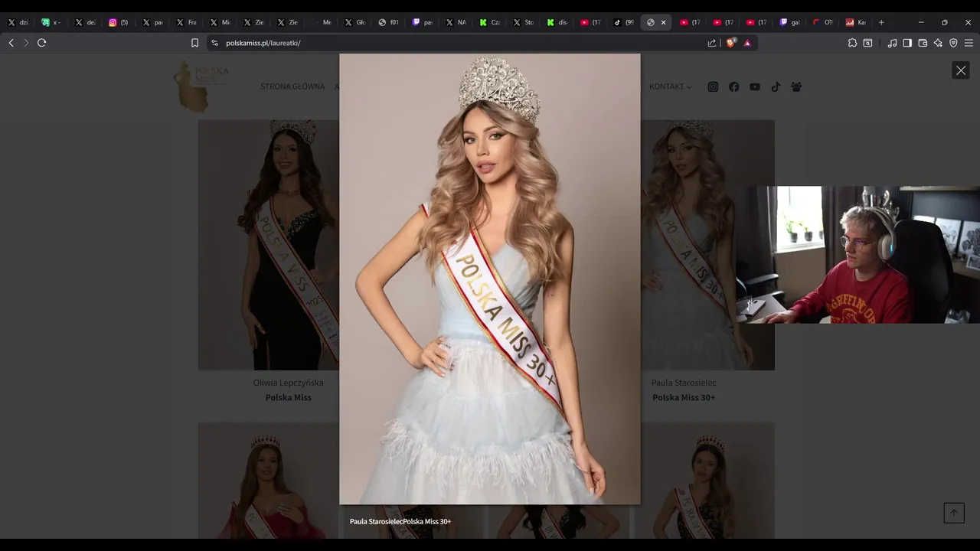Close the current active tab
Viewport: 980px width, 551px height.
click(663, 22)
